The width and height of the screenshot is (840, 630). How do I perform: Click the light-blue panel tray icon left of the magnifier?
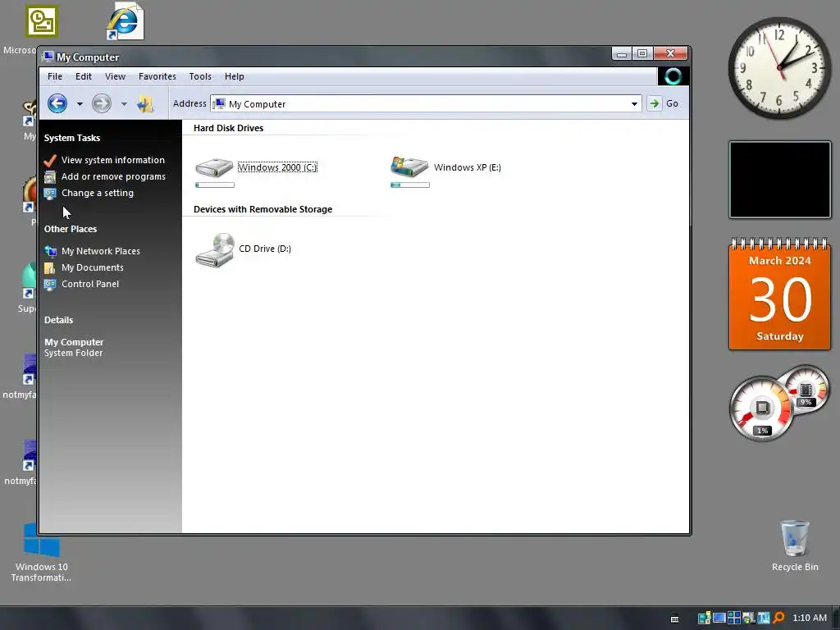pos(764,618)
